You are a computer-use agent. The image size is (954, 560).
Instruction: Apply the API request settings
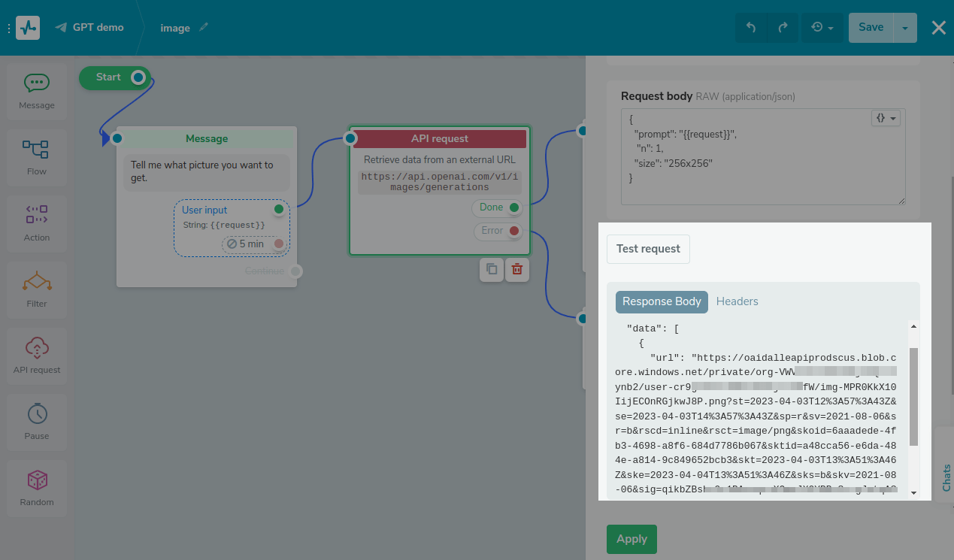631,539
